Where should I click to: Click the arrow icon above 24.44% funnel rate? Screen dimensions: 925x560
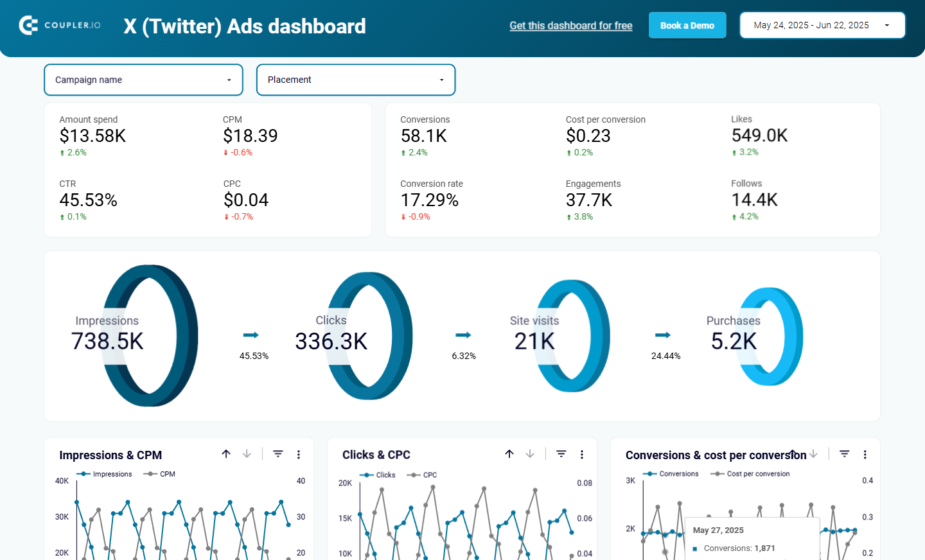(663, 335)
